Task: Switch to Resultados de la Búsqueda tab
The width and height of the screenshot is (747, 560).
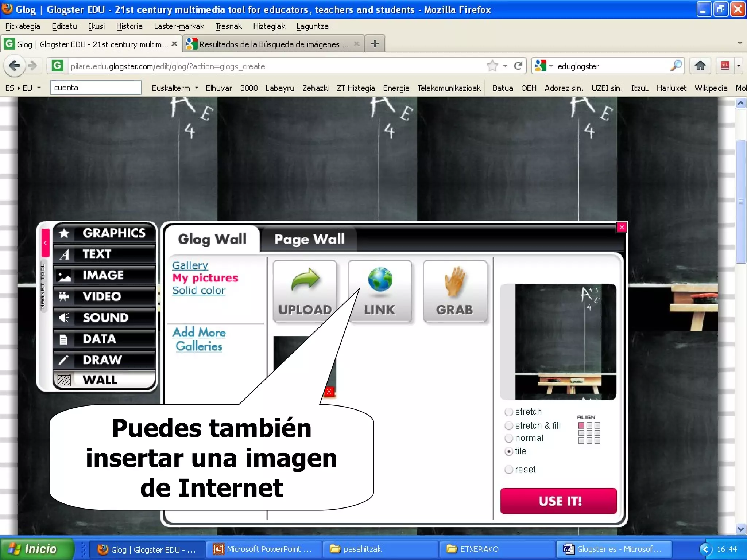Action: 274,44
